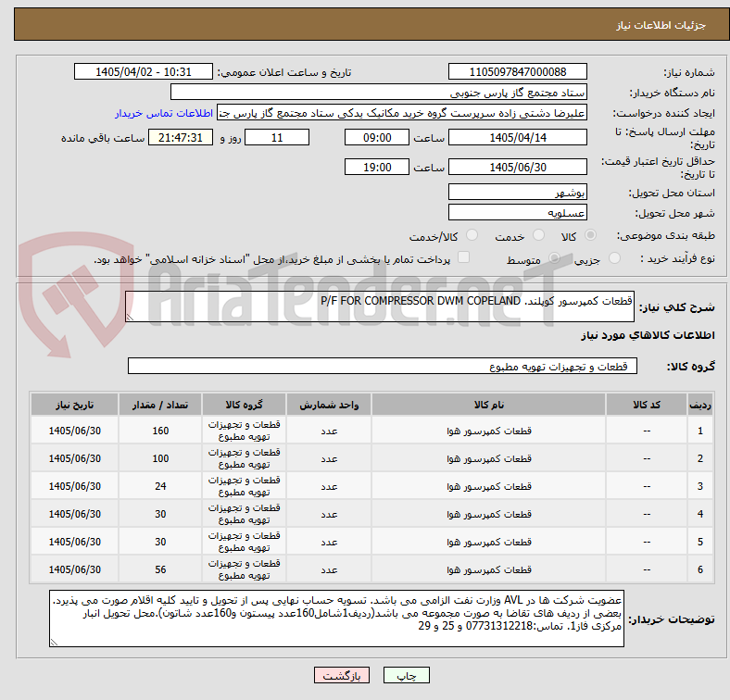Click the resize handle of description textarea

(x=130, y=317)
